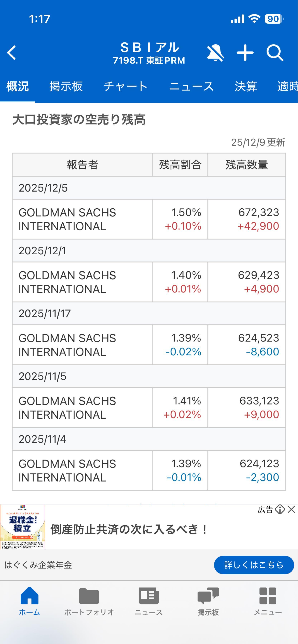Tap the 詳しくはこちら ad button
This screenshot has height=644, width=298.
pos(254,565)
